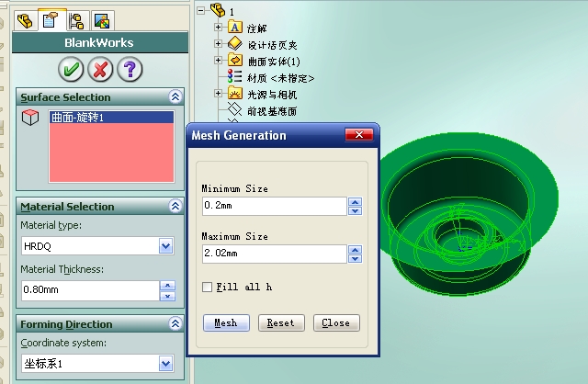Expand the 注解 annotations node
This screenshot has height=384, width=588.
[x=218, y=27]
